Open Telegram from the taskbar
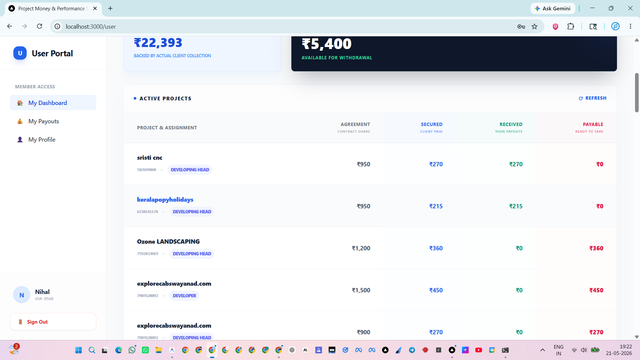640x360 pixels. (x=412, y=350)
